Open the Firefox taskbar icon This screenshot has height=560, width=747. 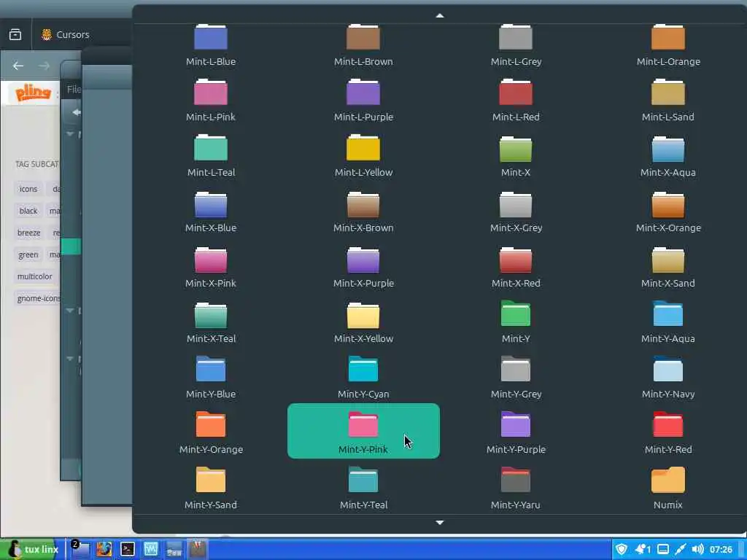pyautogui.click(x=104, y=550)
